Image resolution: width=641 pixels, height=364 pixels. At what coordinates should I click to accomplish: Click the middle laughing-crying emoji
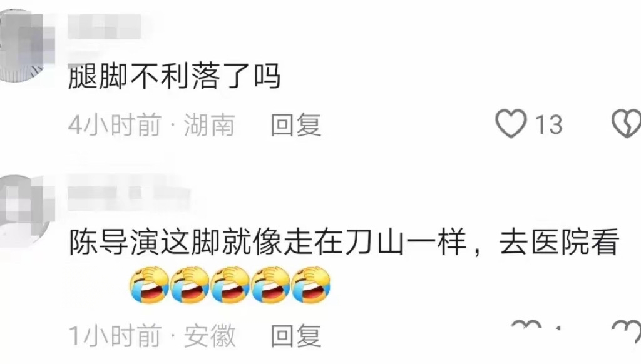pos(230,285)
